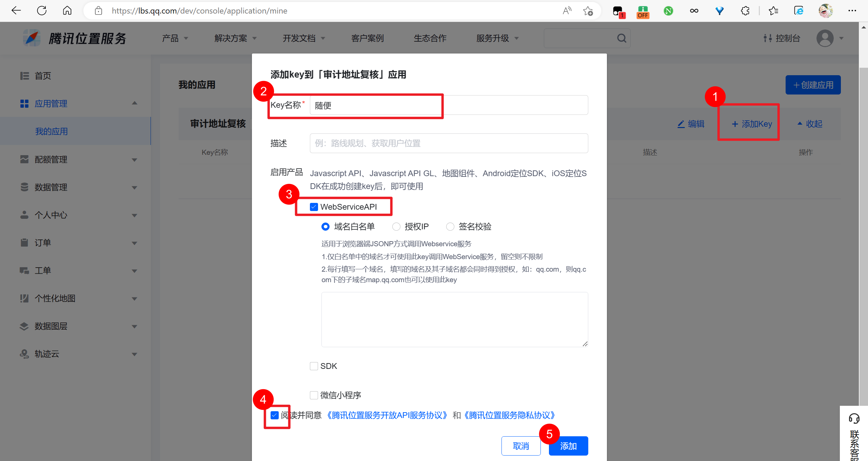Enable the SDK checkbox

coord(314,366)
